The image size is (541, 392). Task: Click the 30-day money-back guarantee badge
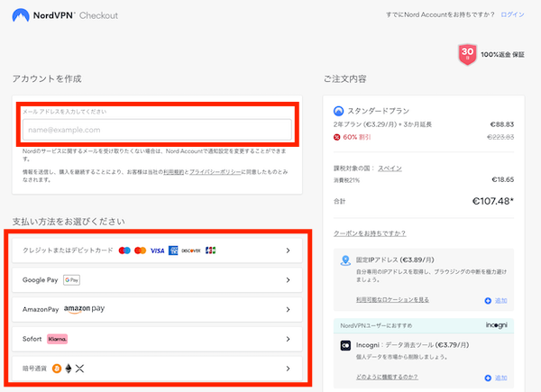[467, 54]
